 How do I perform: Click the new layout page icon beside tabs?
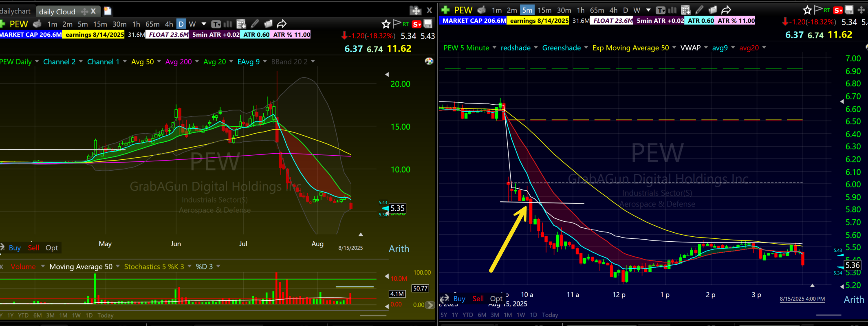(108, 11)
